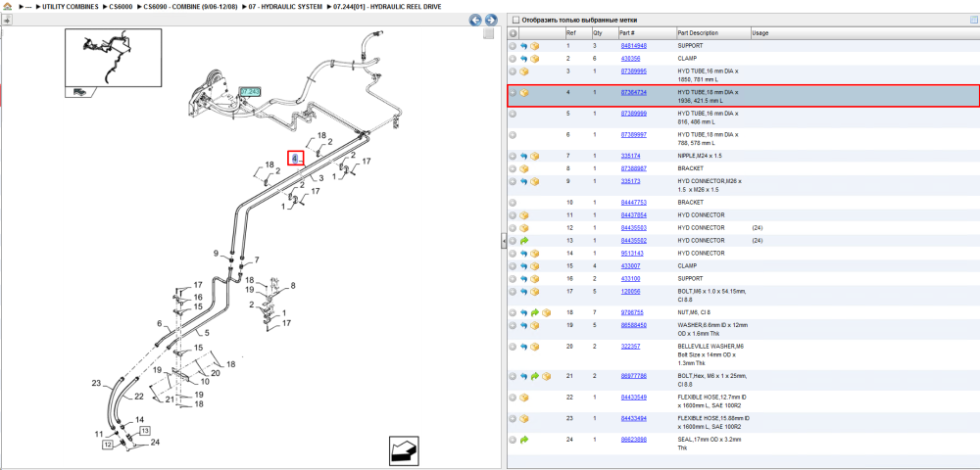Click the large arrow icon at diagram bottom-right
Screen dimensions: 980x470
pos(404,450)
